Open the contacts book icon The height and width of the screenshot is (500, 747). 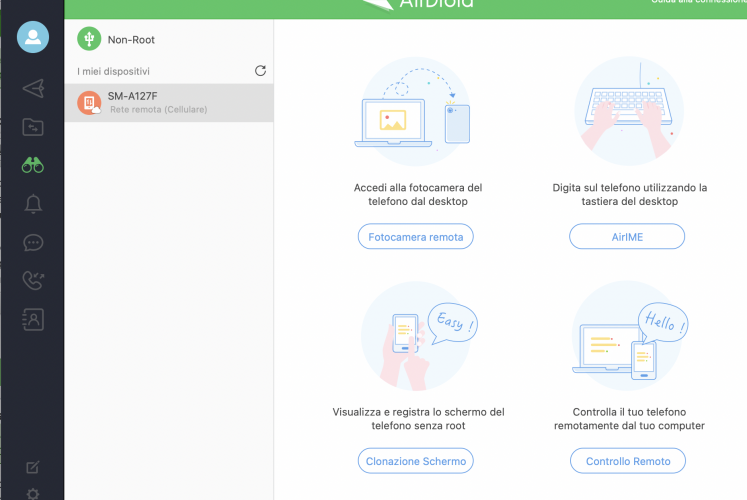tap(33, 320)
